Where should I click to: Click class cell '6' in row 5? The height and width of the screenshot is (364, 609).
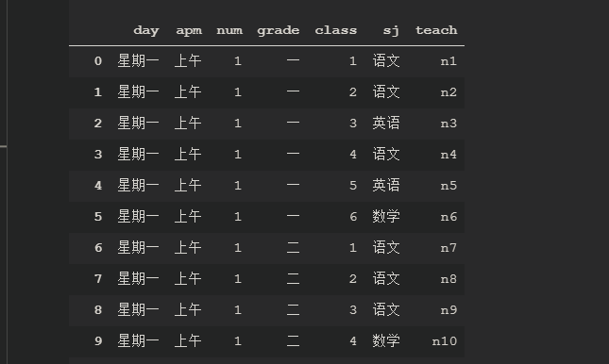click(x=353, y=217)
